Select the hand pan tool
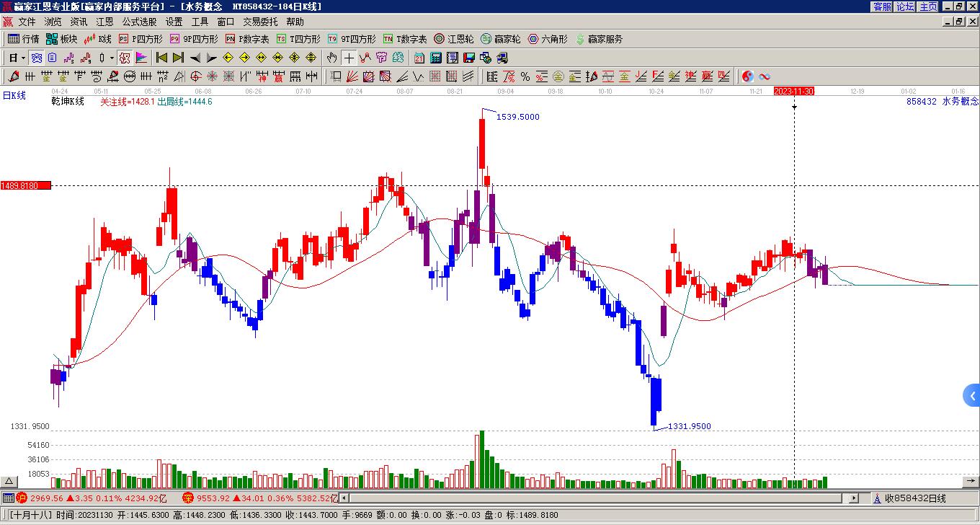This screenshot has width=980, height=525. [331, 58]
